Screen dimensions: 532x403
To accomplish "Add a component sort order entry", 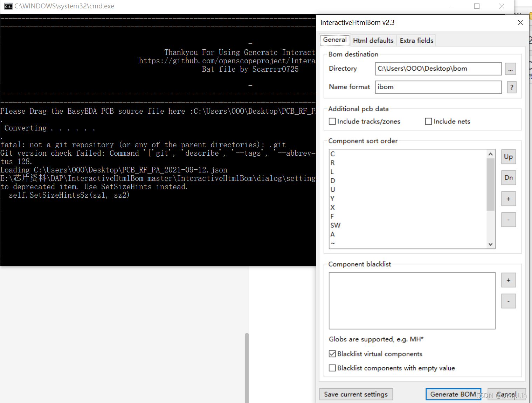I will [509, 199].
